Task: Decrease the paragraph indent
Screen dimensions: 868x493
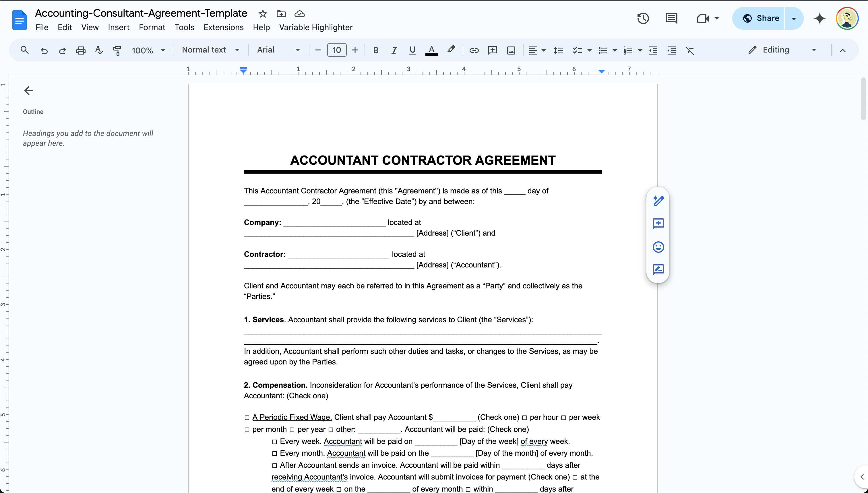Action: [653, 50]
